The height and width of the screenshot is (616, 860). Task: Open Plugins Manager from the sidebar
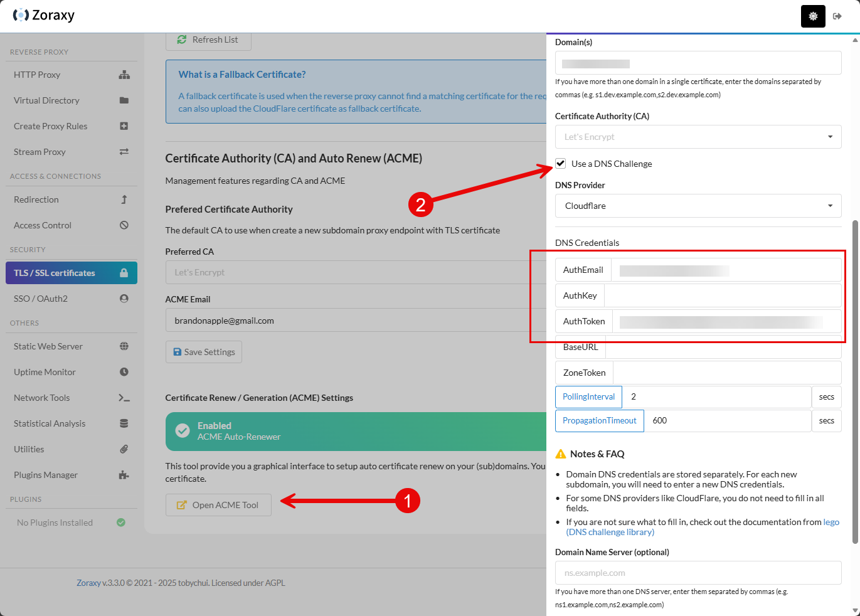pos(72,475)
